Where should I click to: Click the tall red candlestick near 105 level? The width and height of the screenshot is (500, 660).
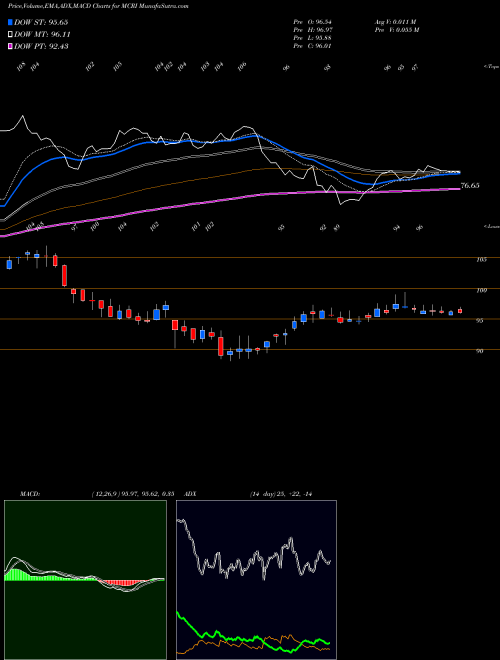(x=64, y=275)
